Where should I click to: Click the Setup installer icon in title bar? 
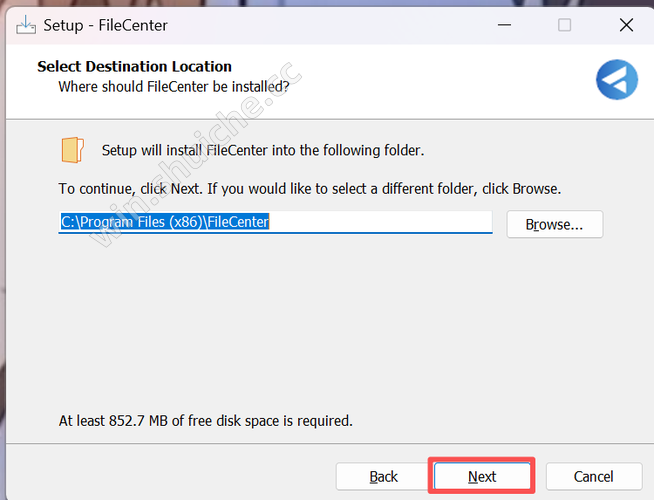coord(24,25)
